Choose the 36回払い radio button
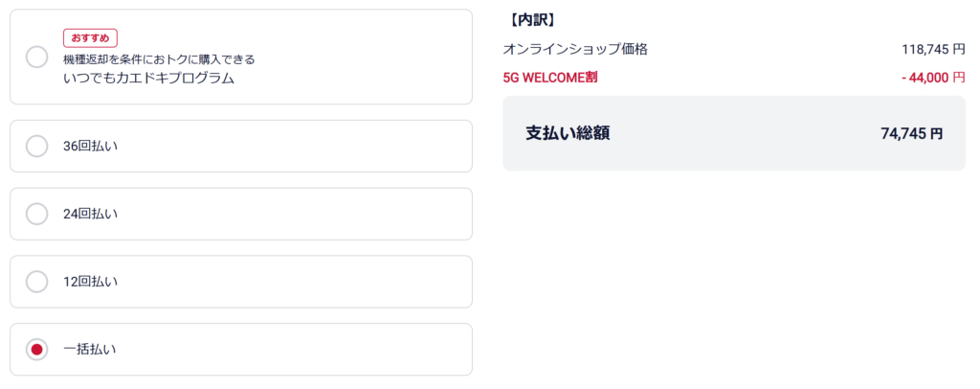 tap(36, 146)
